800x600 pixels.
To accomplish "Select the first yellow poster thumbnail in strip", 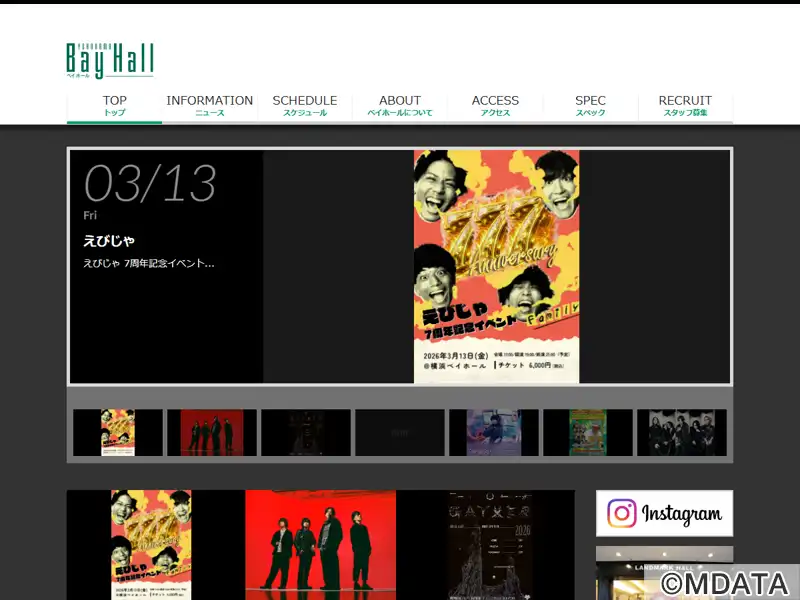I will 118,433.
